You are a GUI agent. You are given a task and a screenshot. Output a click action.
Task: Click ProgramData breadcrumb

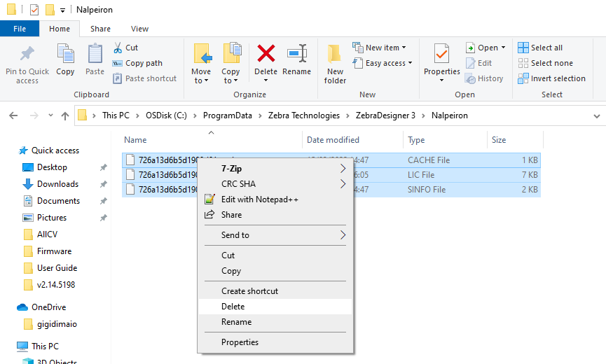[228, 115]
